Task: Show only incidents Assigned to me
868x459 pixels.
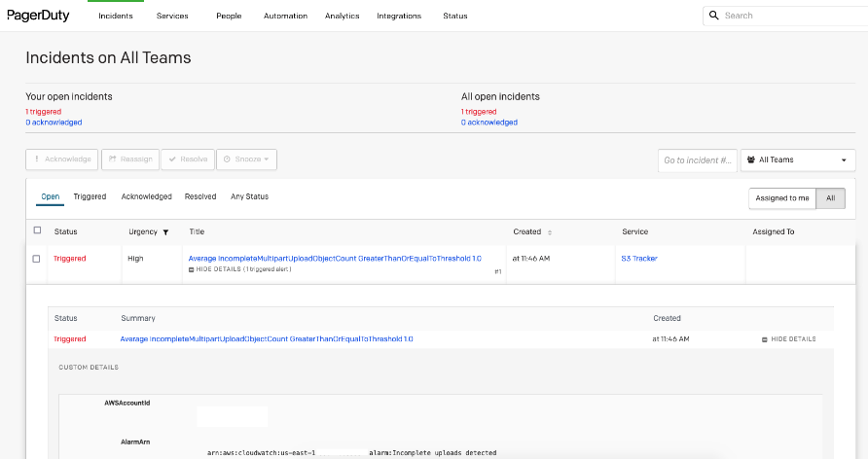Action: click(782, 198)
